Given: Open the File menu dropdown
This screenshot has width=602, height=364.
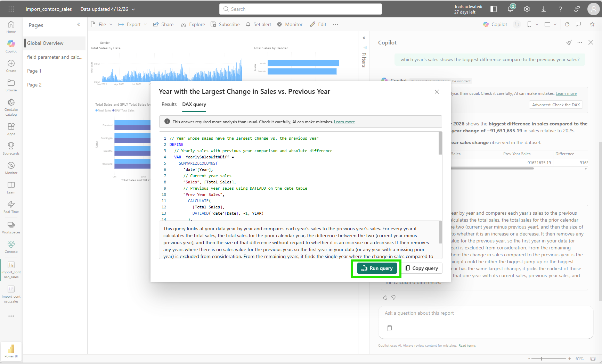Looking at the screenshot, I should (101, 24).
